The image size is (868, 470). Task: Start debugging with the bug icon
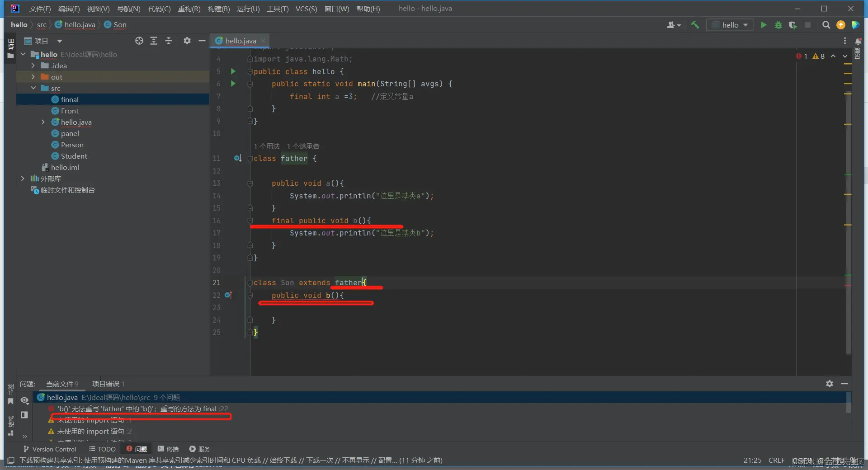click(778, 25)
